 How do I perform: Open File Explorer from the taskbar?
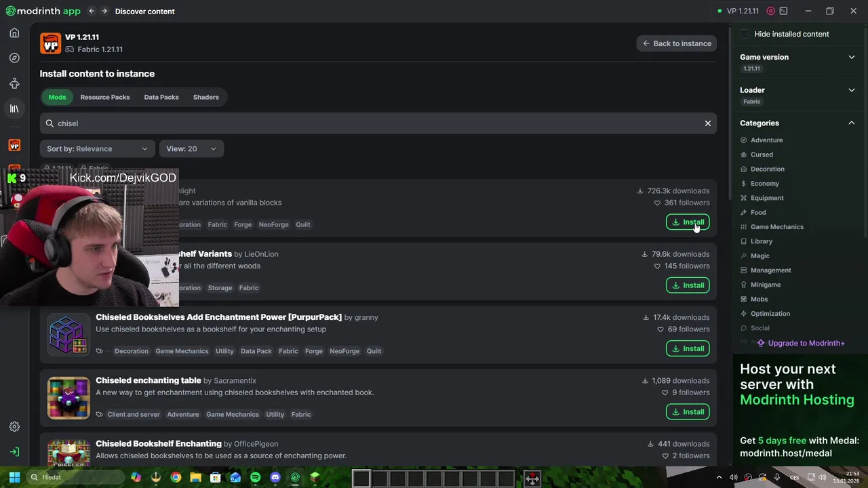point(195,477)
